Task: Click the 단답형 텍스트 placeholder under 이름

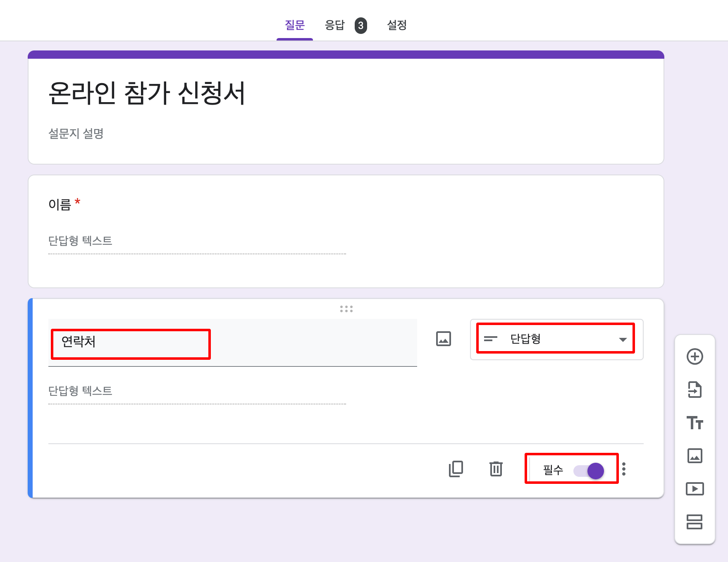Action: coord(80,241)
